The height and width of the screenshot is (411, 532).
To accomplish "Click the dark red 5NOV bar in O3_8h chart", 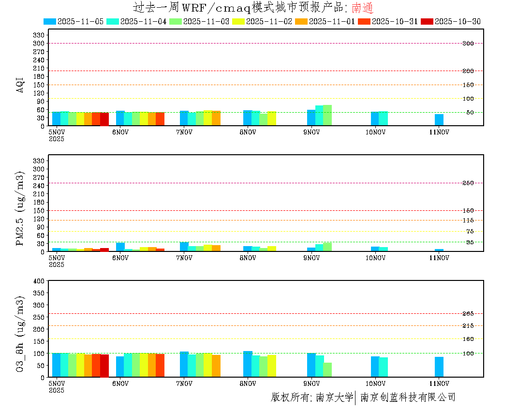I will [104, 366].
